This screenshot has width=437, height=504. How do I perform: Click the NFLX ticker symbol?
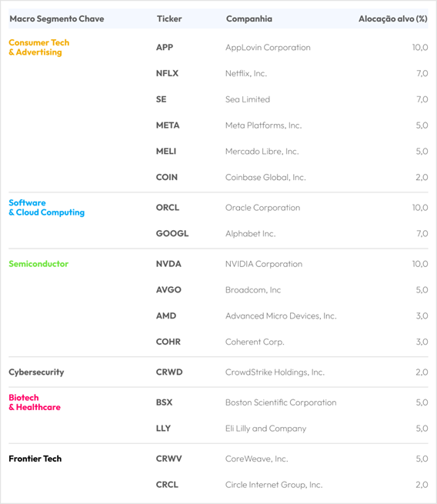[167, 73]
